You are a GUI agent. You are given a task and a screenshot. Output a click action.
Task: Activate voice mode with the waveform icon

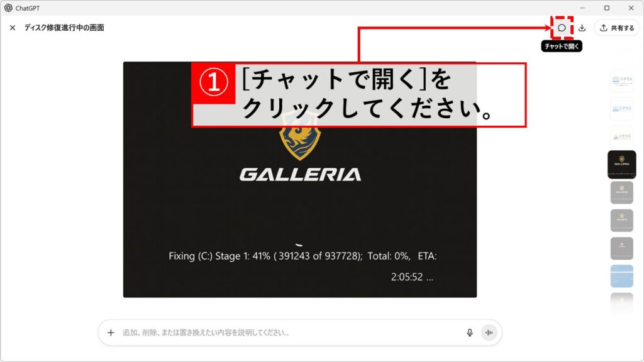(489, 332)
